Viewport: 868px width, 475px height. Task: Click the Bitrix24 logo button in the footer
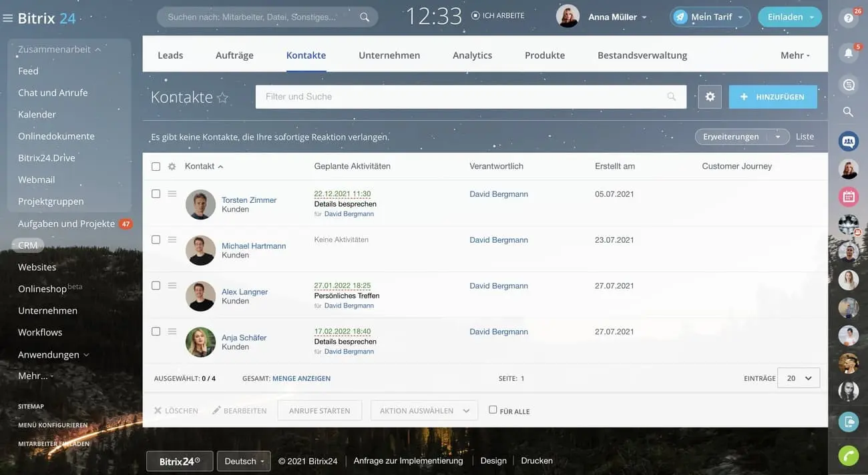click(x=180, y=461)
